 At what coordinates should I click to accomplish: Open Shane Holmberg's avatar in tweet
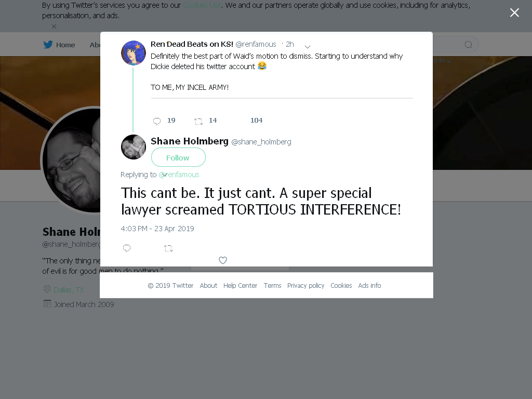point(134,147)
